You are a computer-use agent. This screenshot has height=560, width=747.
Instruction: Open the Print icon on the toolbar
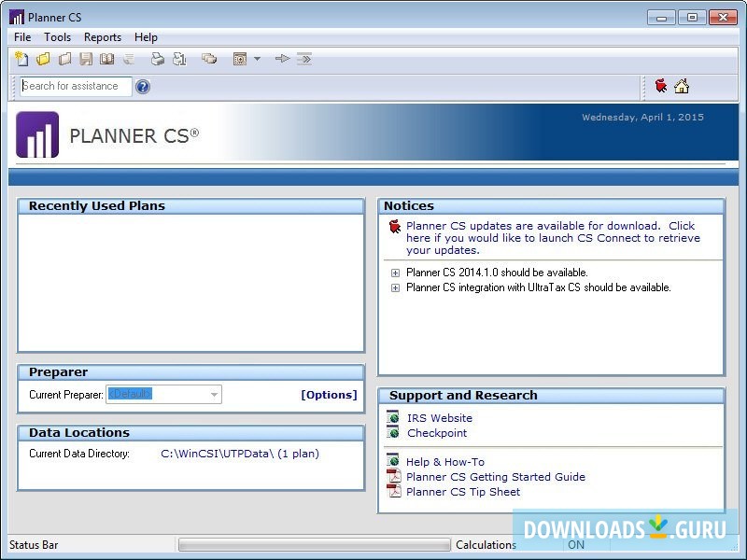tap(157, 59)
